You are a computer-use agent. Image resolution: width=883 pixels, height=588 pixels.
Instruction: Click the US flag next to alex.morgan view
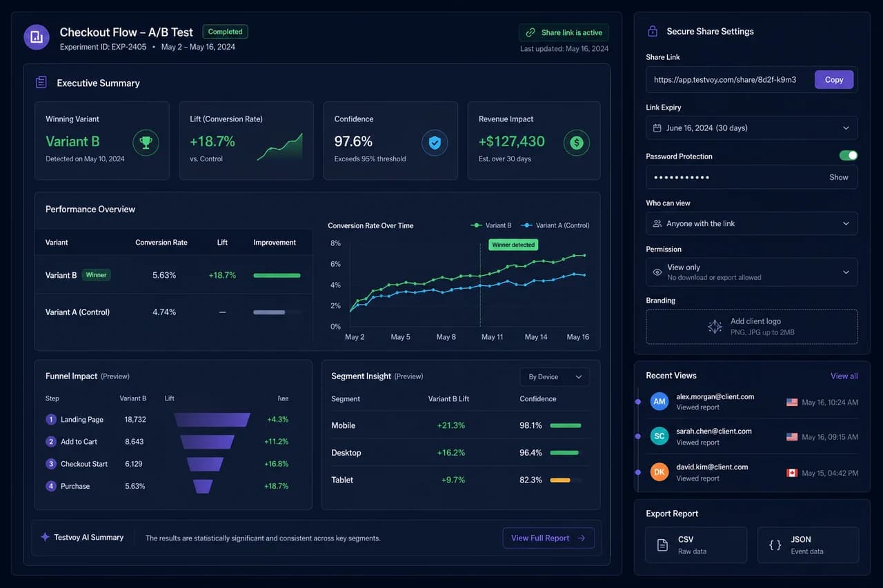792,402
